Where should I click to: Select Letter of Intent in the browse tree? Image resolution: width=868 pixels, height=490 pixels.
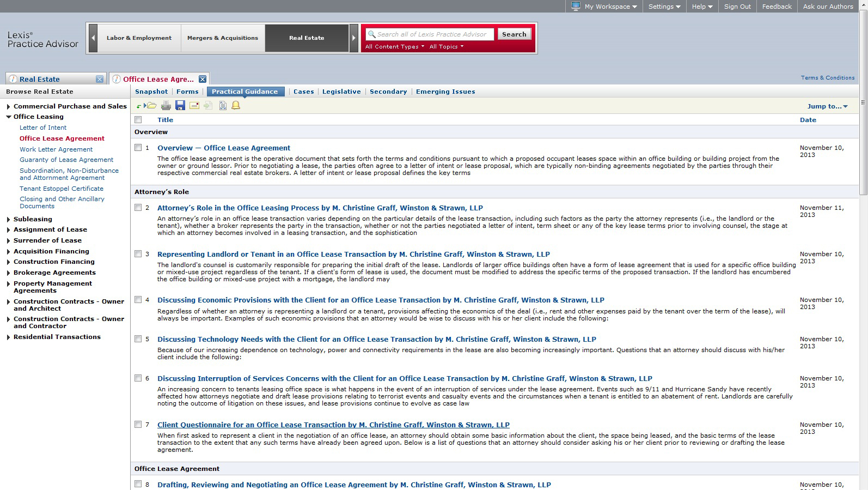coord(43,128)
